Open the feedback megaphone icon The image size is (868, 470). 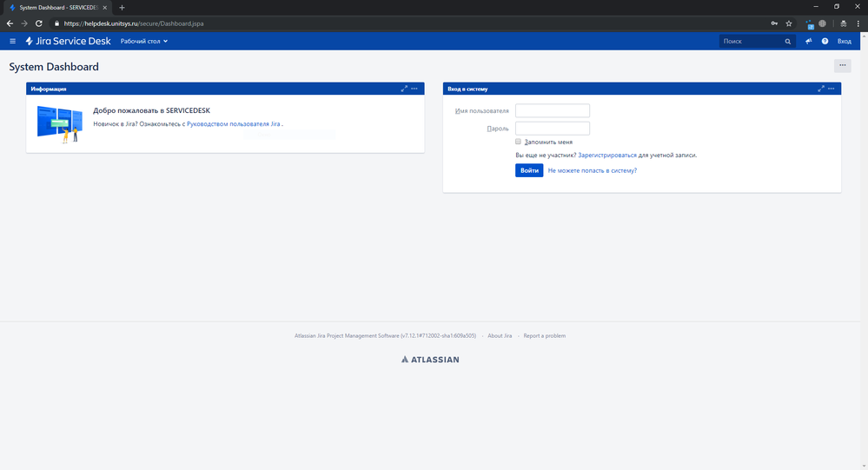point(809,41)
